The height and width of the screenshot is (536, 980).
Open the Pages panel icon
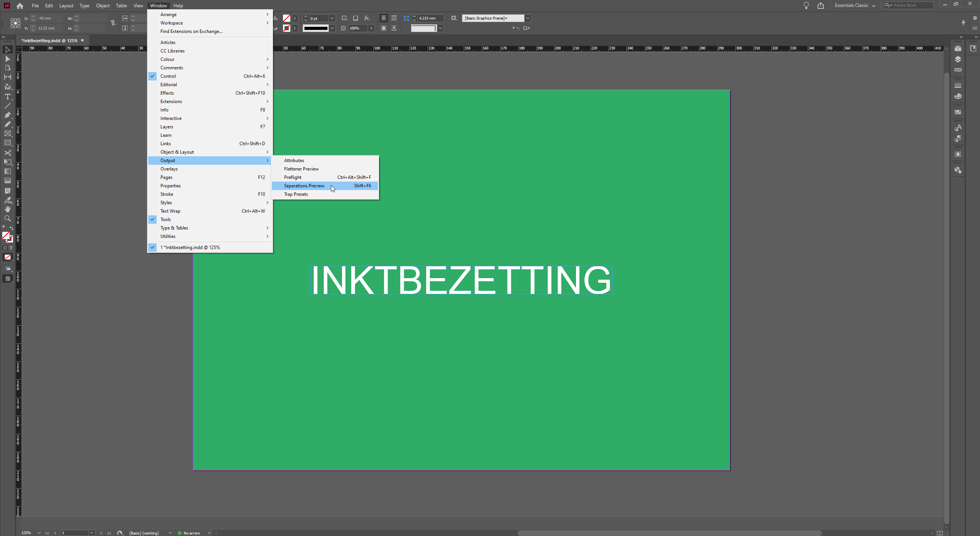[x=958, y=49]
